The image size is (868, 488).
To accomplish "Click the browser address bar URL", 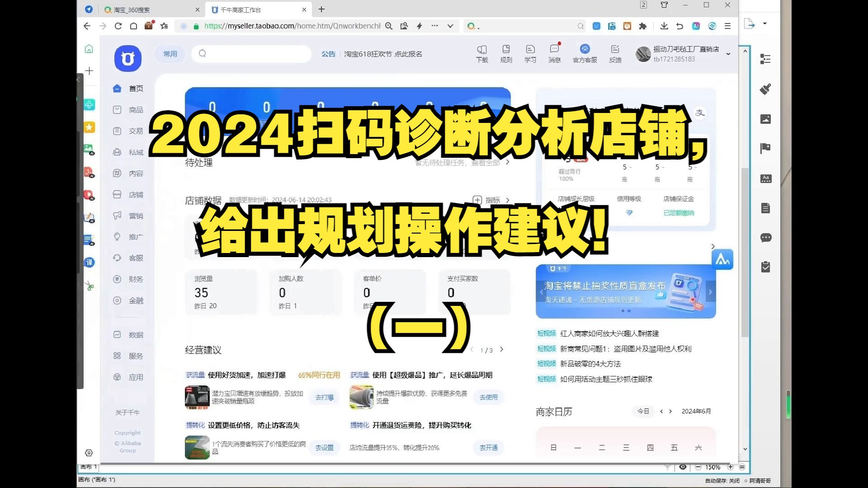I will (x=292, y=26).
